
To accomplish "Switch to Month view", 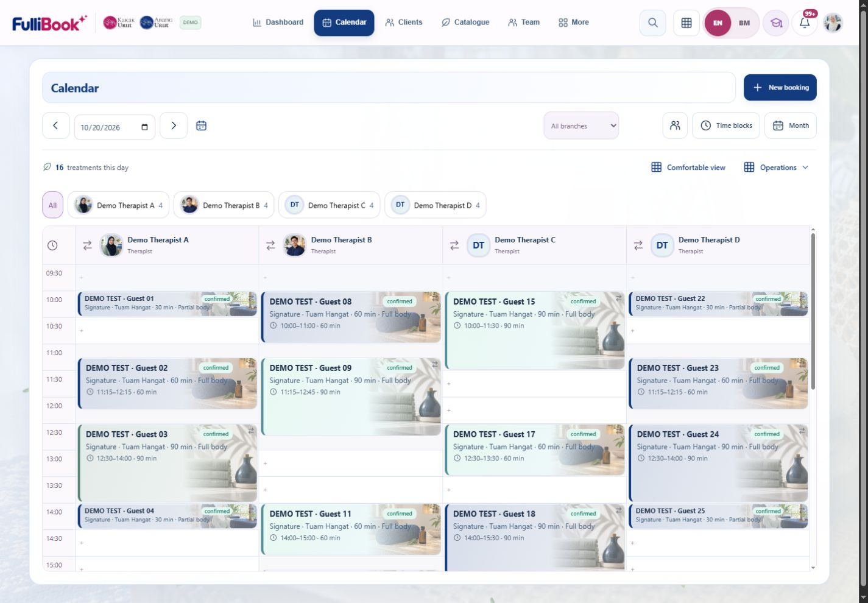I will [791, 125].
